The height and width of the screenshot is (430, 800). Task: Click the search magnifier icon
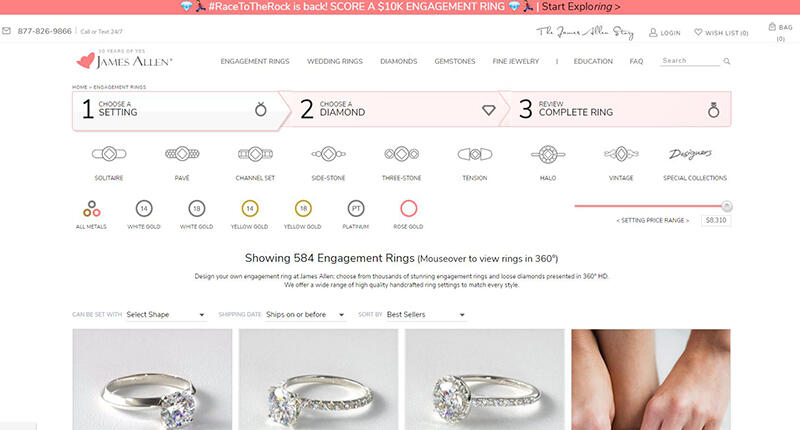[727, 61]
